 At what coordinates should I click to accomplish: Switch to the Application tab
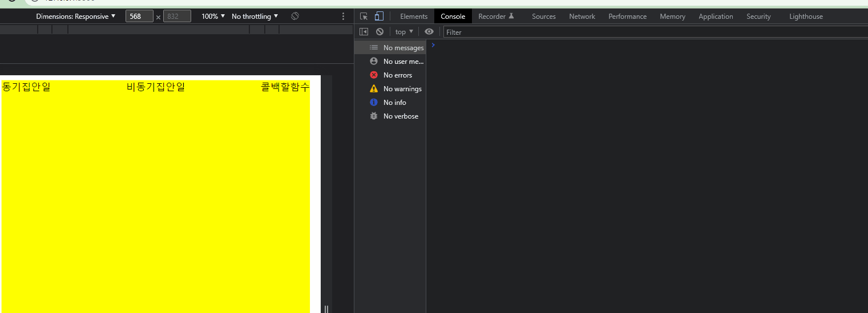click(x=716, y=17)
